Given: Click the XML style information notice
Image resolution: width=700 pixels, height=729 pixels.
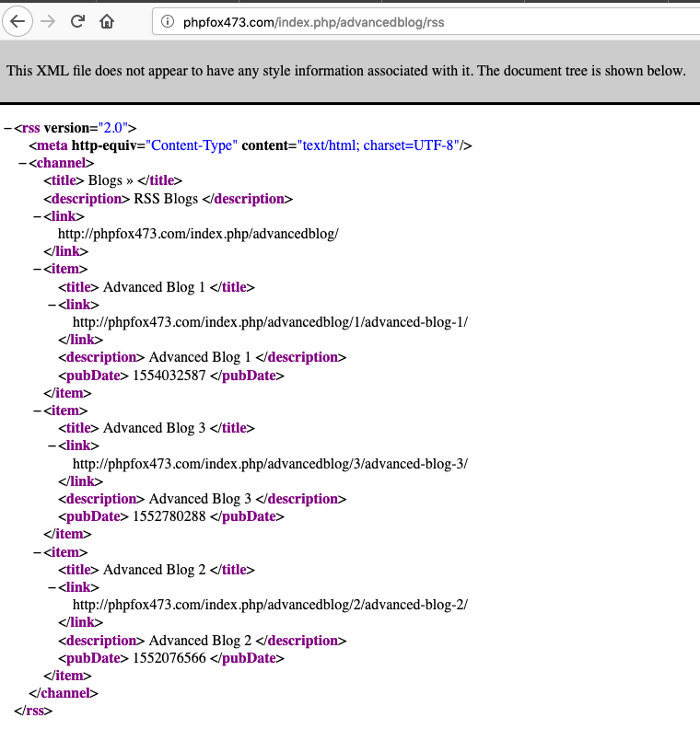Looking at the screenshot, I should click(x=345, y=71).
